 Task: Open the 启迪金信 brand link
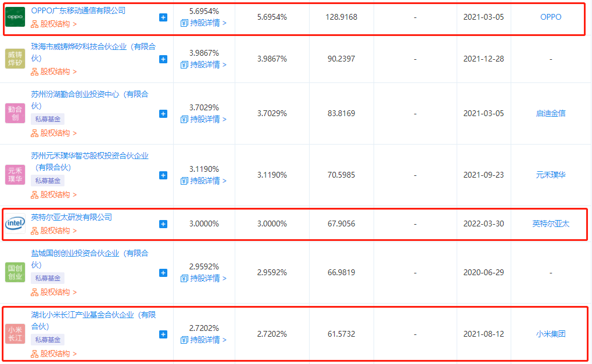(x=551, y=113)
